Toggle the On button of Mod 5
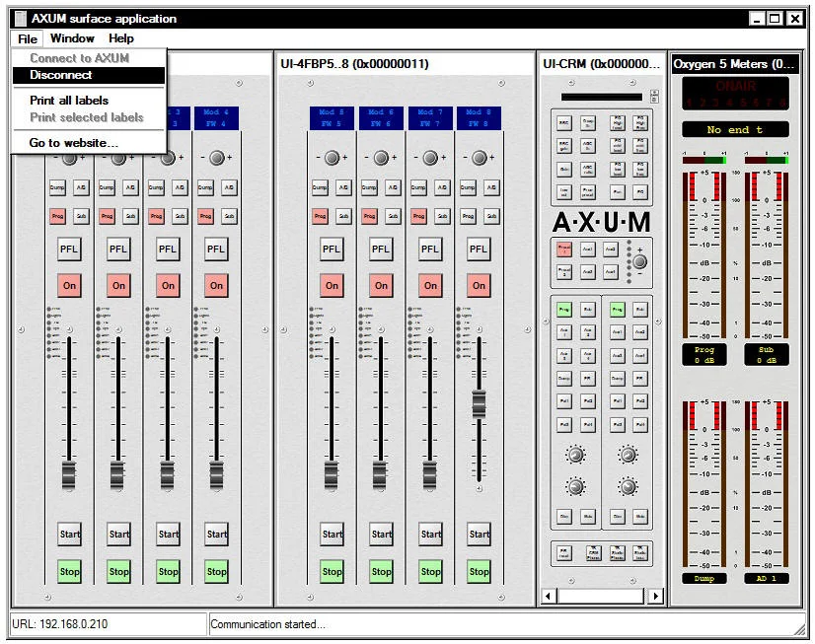The width and height of the screenshot is (815, 644). point(332,285)
